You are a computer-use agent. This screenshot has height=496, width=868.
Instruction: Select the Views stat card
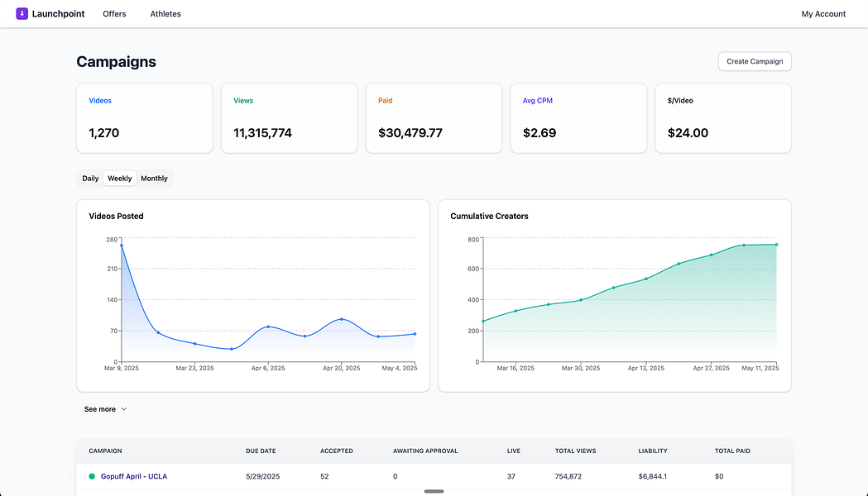289,117
